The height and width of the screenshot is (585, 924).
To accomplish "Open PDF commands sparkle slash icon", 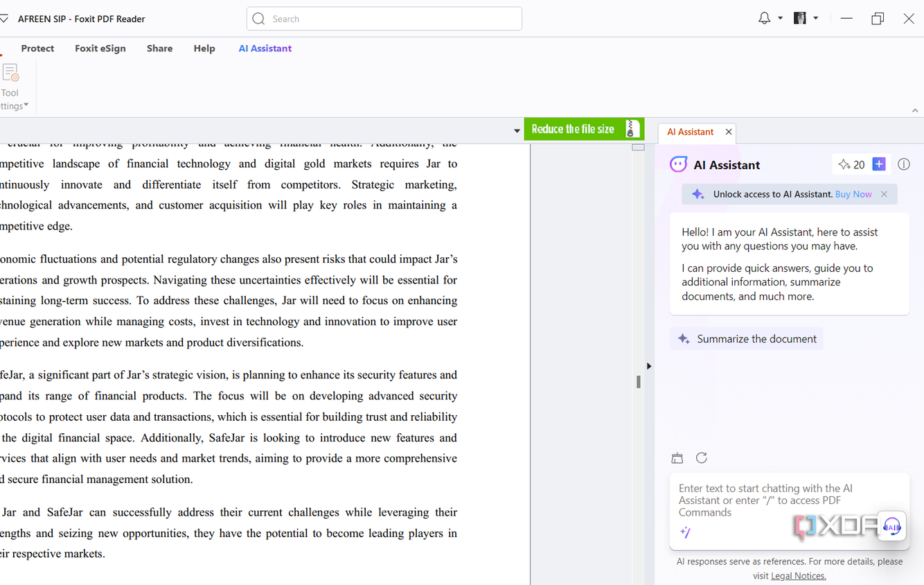I will click(685, 532).
